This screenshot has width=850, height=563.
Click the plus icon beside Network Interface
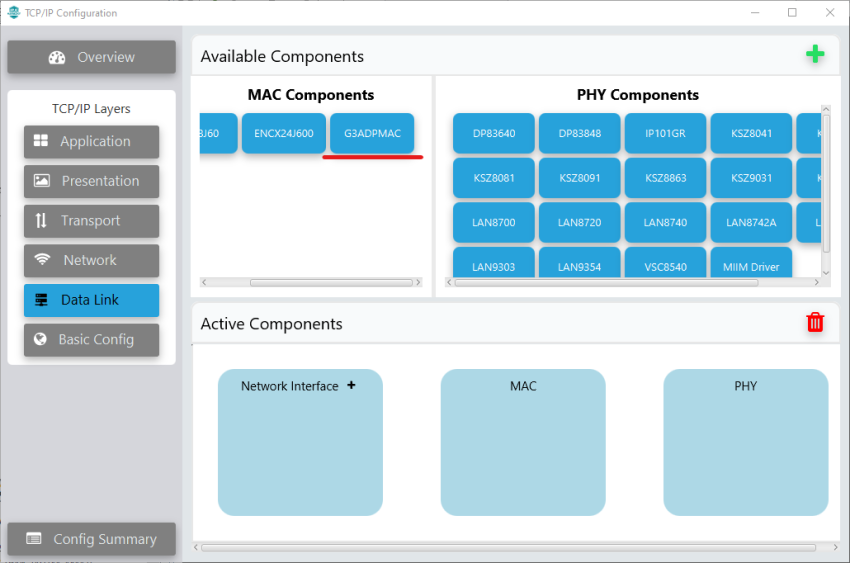point(351,385)
